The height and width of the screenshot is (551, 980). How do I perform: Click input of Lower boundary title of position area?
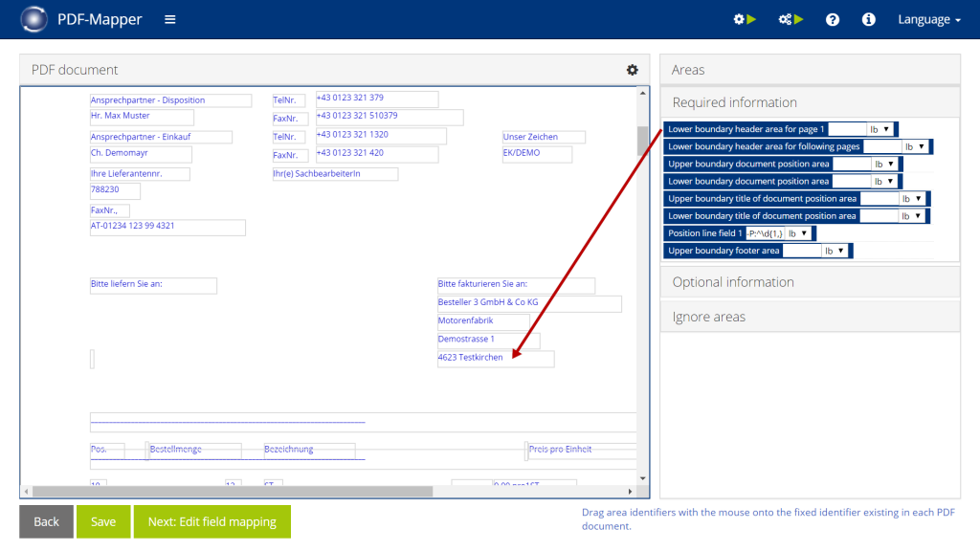[880, 216]
